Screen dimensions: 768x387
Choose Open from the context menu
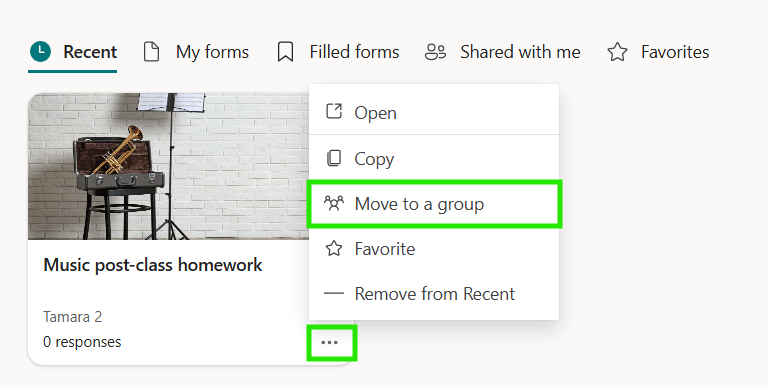434,112
